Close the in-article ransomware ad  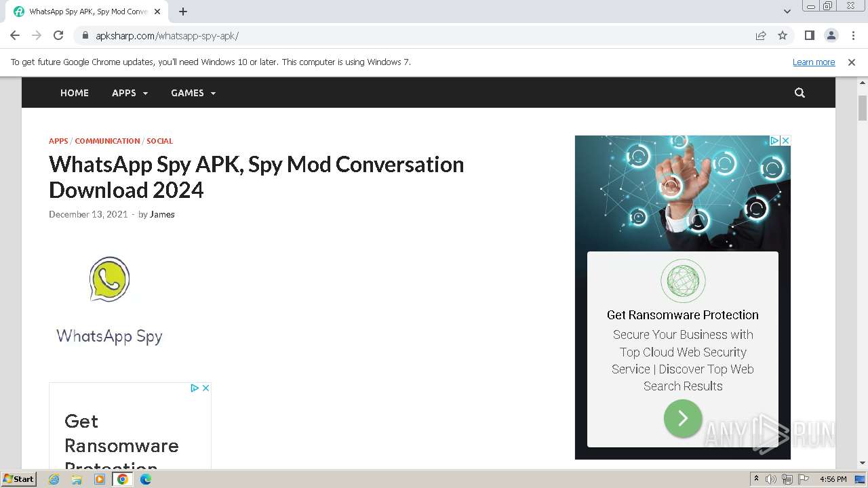(205, 388)
